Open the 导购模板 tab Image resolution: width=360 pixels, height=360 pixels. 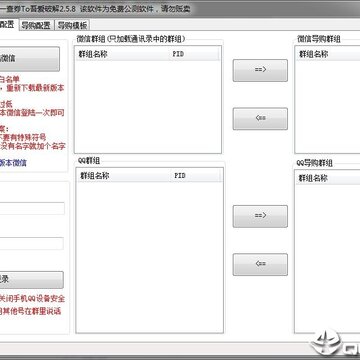(x=72, y=25)
